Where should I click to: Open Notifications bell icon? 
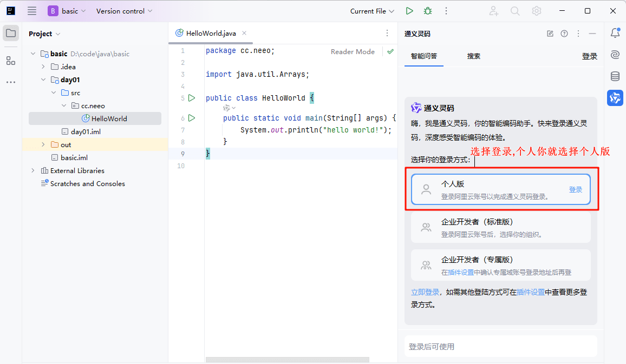615,32
